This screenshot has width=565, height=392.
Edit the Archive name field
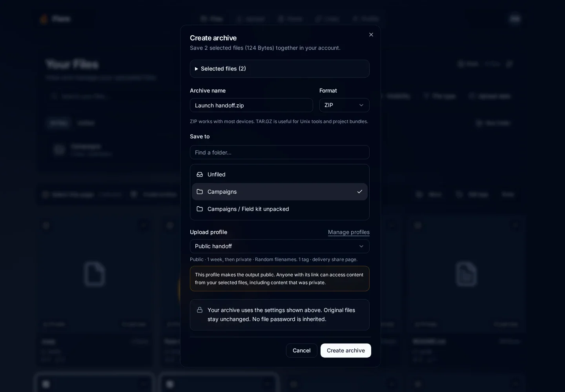point(252,105)
